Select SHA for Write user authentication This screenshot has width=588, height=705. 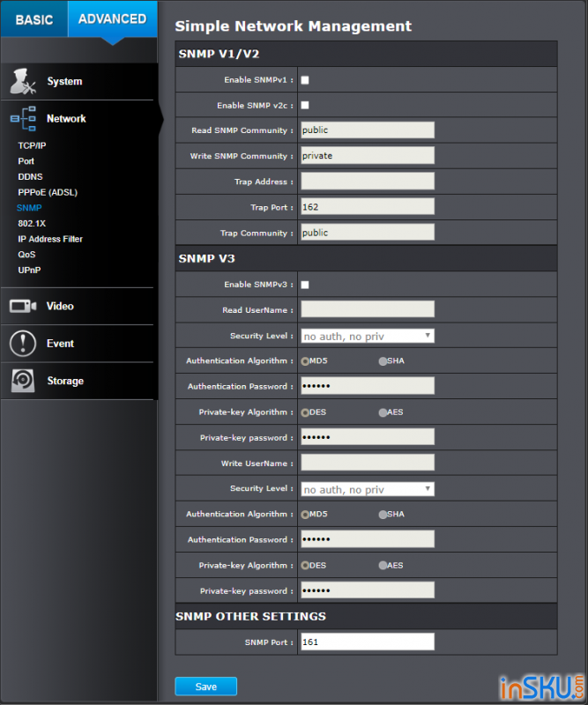pos(383,515)
